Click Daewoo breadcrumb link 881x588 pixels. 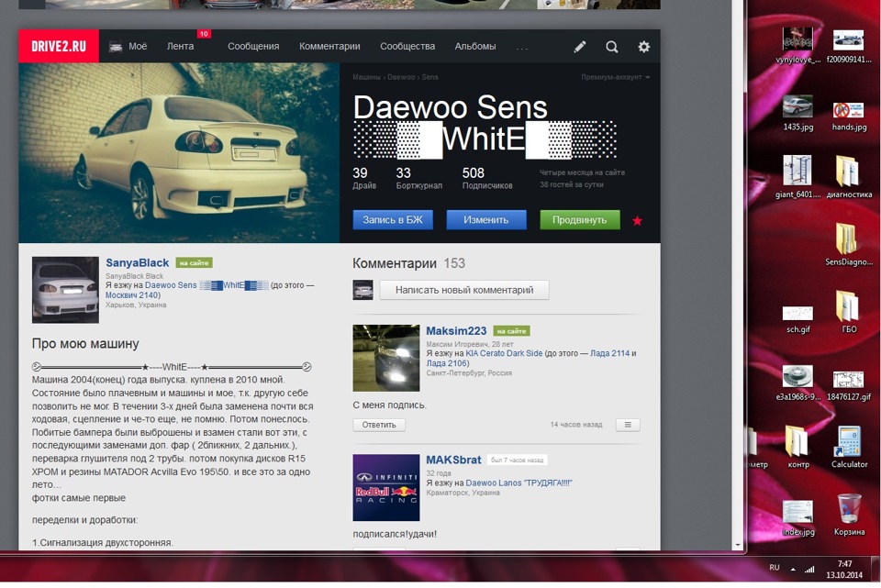pos(401,77)
